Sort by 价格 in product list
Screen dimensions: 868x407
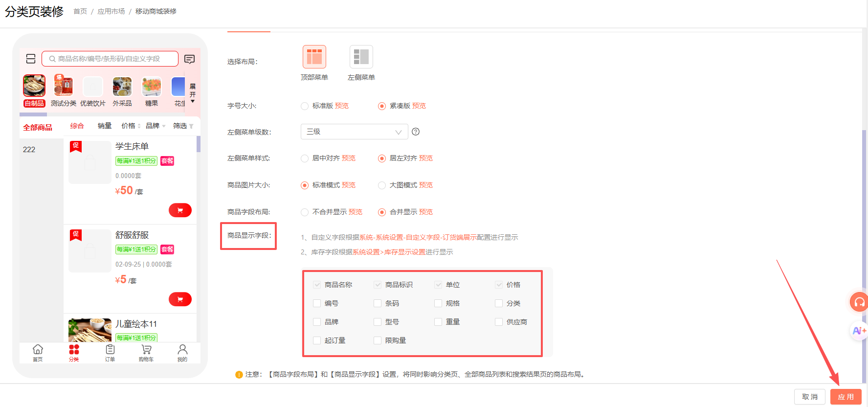[x=131, y=126]
